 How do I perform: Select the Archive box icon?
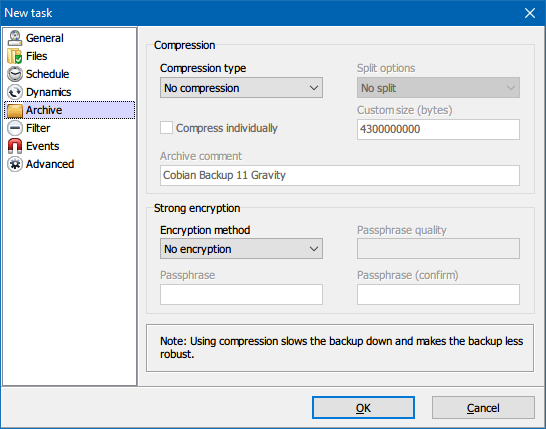tap(15, 110)
